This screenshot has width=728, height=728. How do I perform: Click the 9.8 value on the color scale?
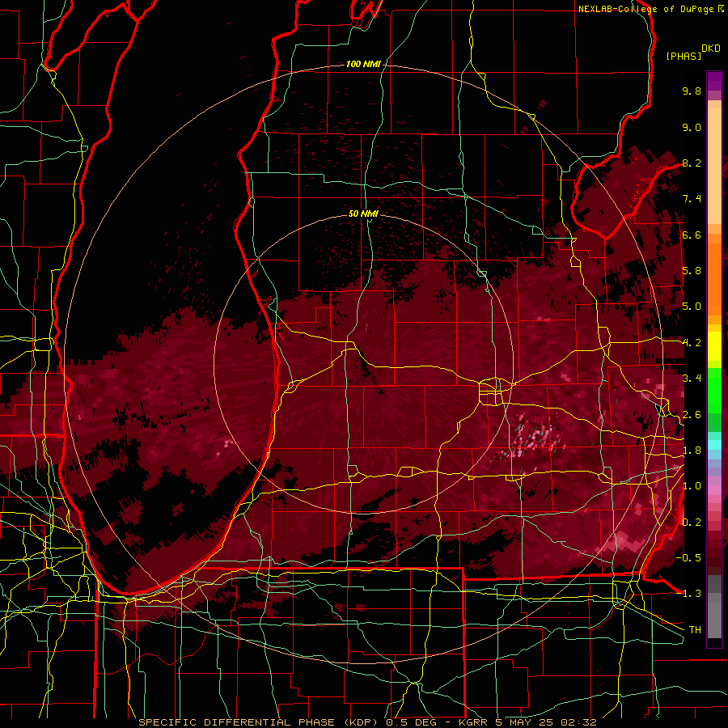coord(692,91)
